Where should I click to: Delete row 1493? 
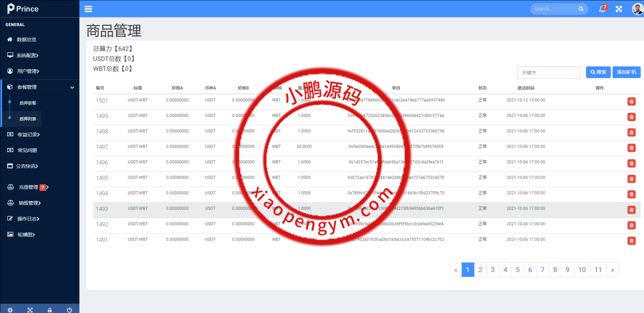[x=632, y=210]
